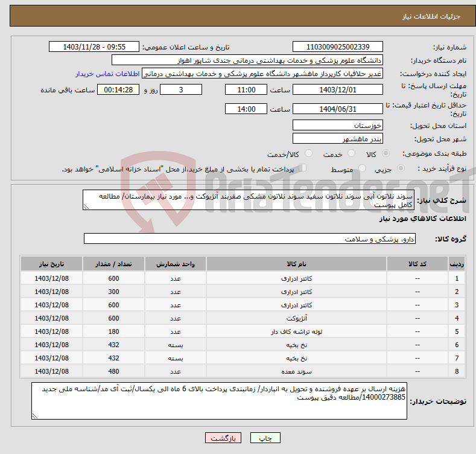476x454 pixels.
Task: Click the province field خوزستان
Action: pyautogui.click(x=338, y=125)
